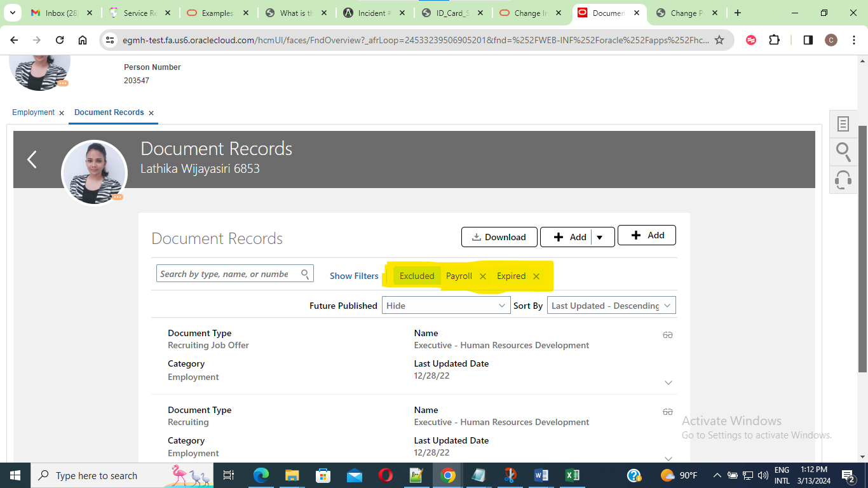View details glasses icon for Recruiting record
Image resolution: width=868 pixels, height=488 pixels.
click(x=667, y=412)
